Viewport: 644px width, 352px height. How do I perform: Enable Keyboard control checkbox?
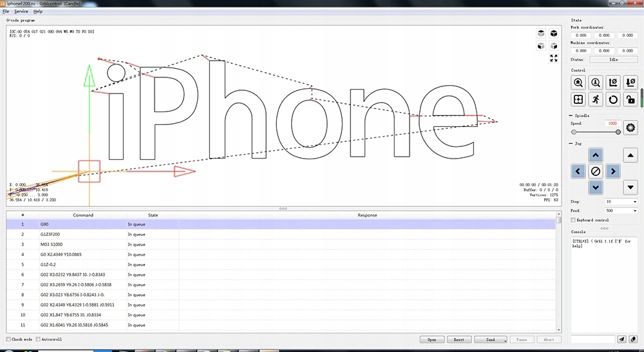point(574,220)
